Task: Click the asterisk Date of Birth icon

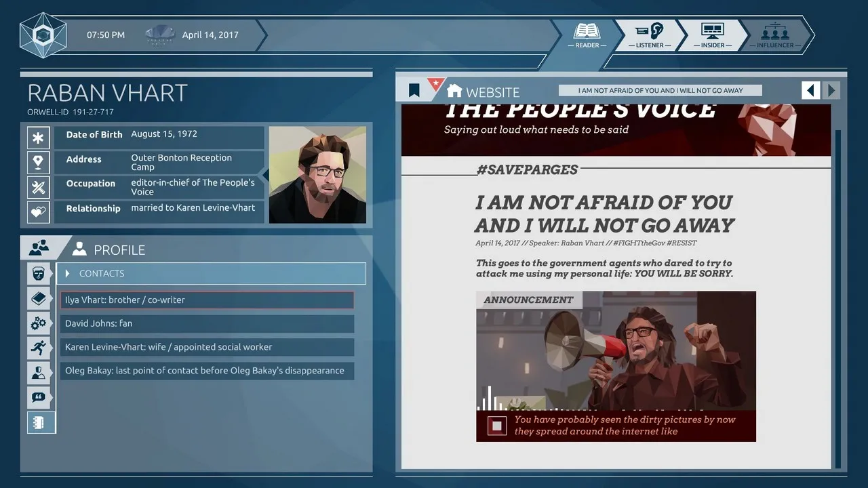Action: [x=39, y=138]
